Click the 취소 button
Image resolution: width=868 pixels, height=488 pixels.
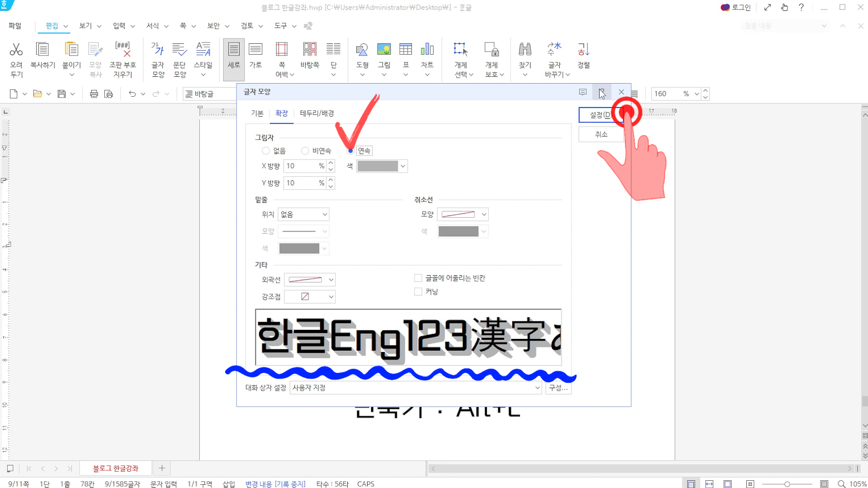pyautogui.click(x=601, y=135)
